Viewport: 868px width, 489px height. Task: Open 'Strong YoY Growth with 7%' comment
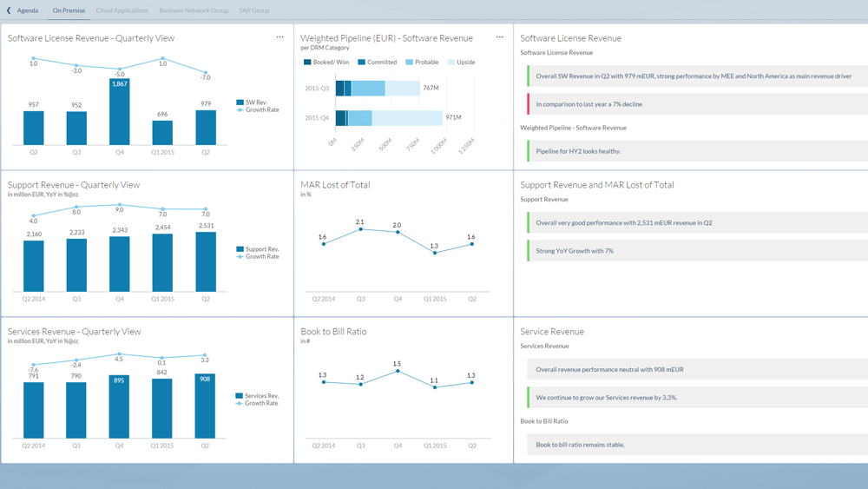(698, 251)
